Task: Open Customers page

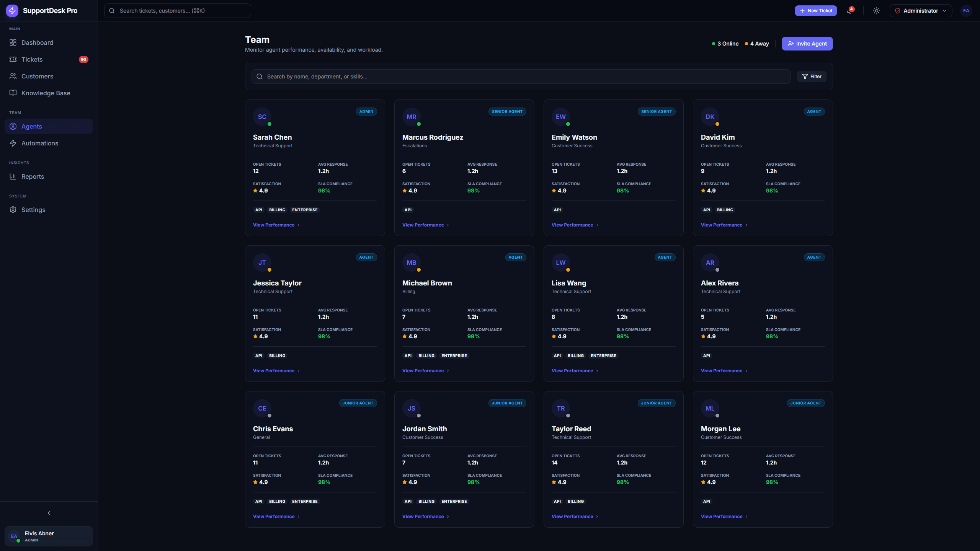Action: (x=49, y=76)
